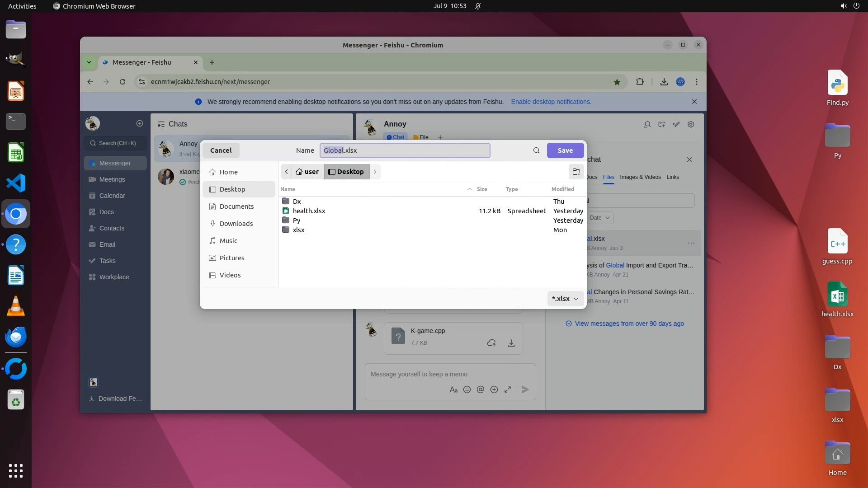Expand the *.xlsx file type dropdown

click(565, 299)
